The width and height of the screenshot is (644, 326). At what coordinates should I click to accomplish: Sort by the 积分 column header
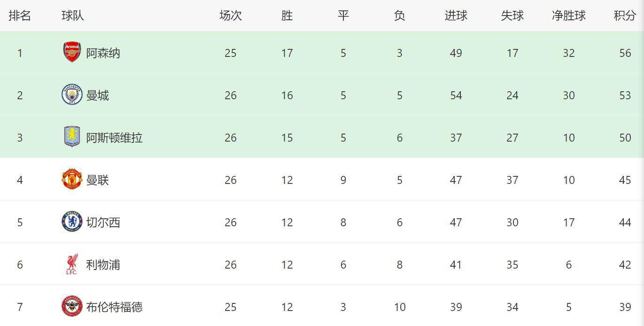coord(625,16)
